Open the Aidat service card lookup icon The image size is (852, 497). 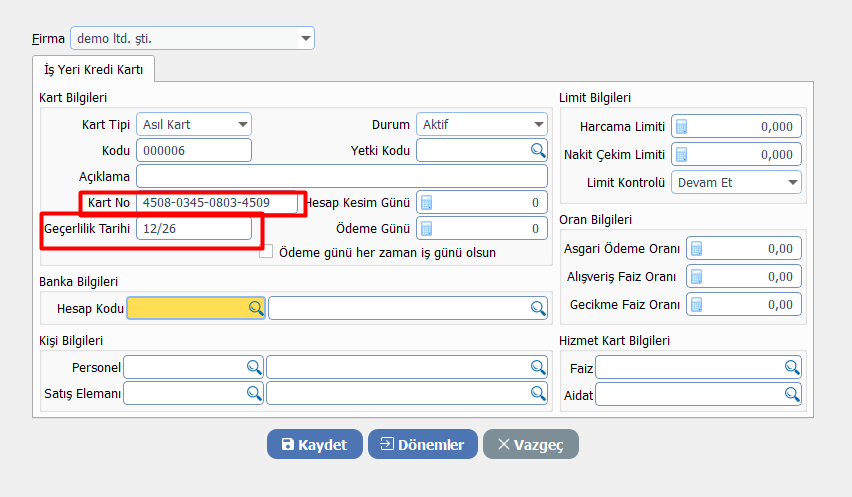coord(792,395)
